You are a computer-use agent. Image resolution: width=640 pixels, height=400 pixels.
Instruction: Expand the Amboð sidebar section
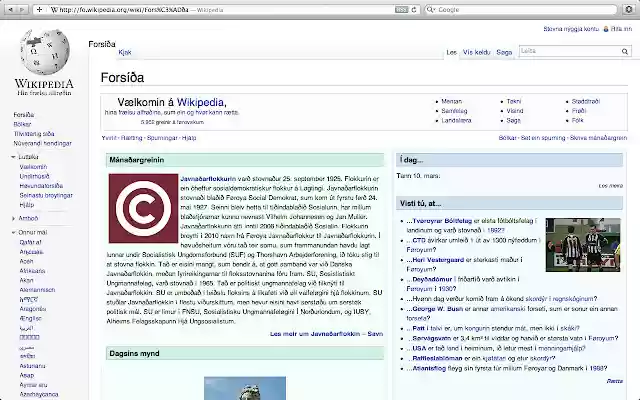click(x=13, y=219)
